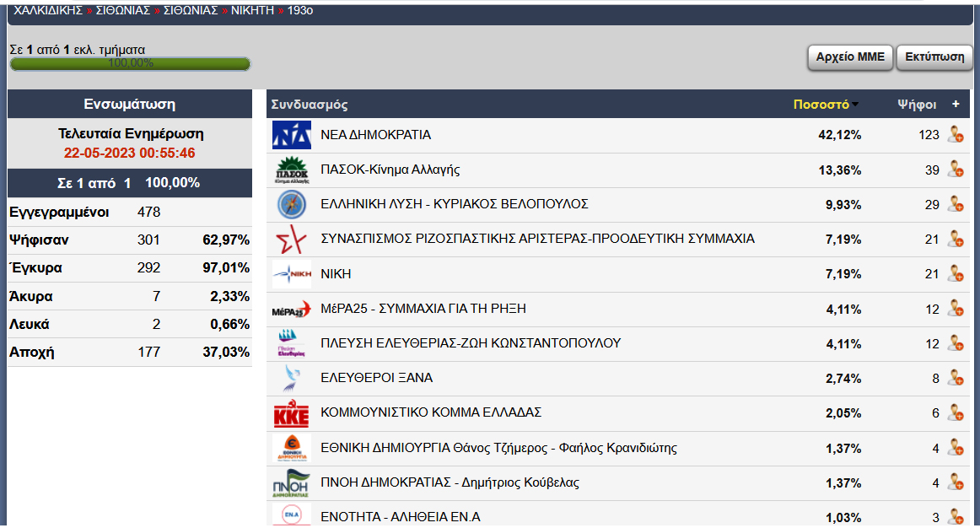This screenshot has height=528, width=980.
Task: Click the Εκτύπωση print button
Action: point(934,57)
